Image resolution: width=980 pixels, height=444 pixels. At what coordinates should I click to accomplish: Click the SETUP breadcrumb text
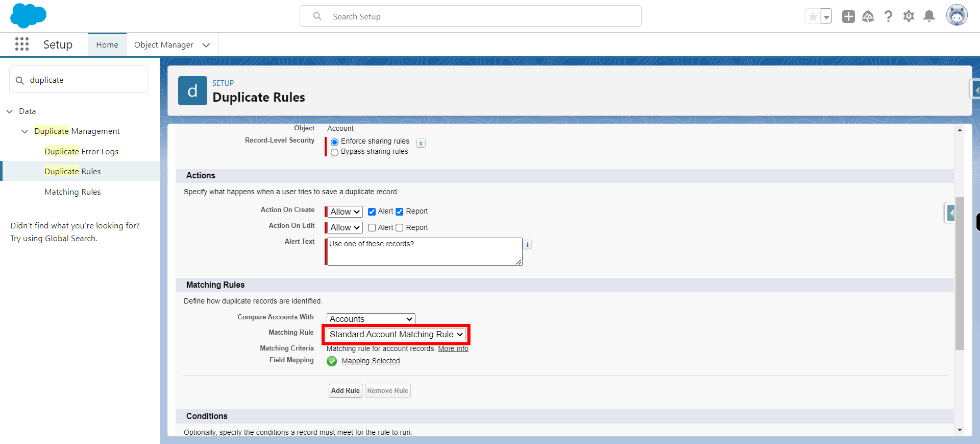223,83
